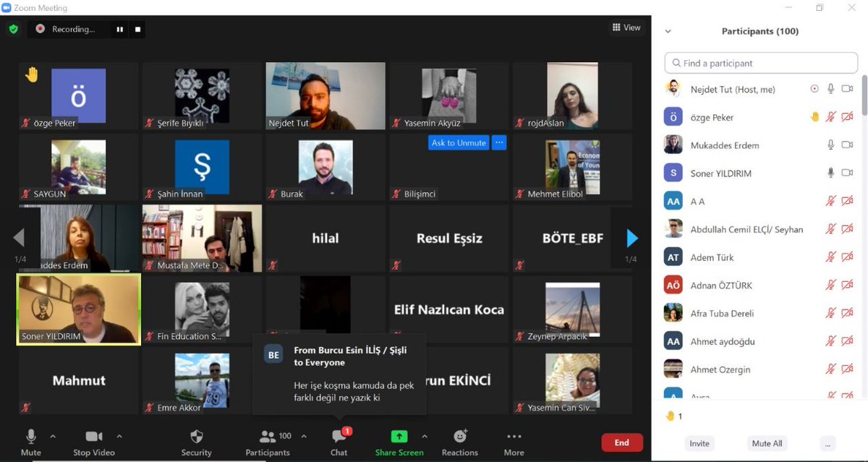Click Ask to Unmute on Bilişimci tile

click(459, 142)
